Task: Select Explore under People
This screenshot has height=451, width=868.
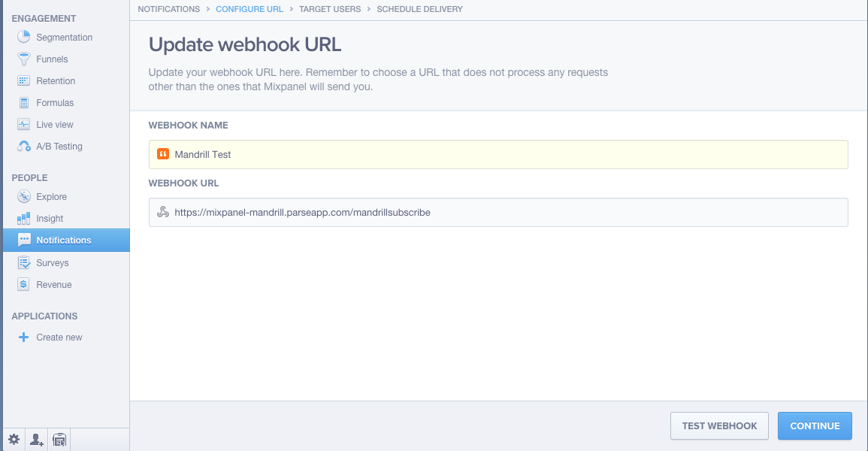Action: (52, 196)
